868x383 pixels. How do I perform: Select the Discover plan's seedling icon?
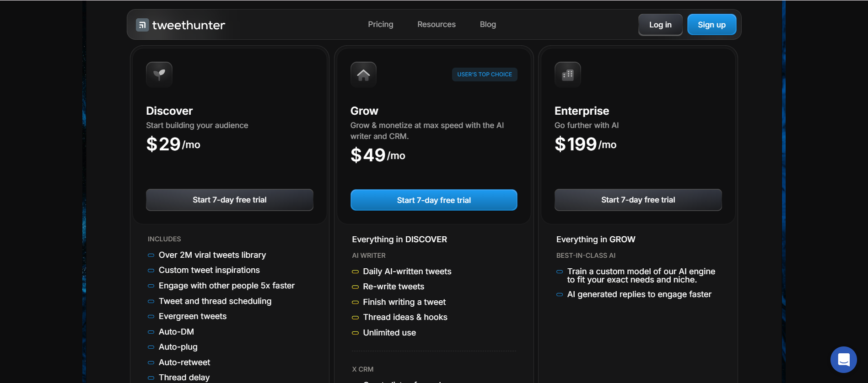click(x=158, y=74)
